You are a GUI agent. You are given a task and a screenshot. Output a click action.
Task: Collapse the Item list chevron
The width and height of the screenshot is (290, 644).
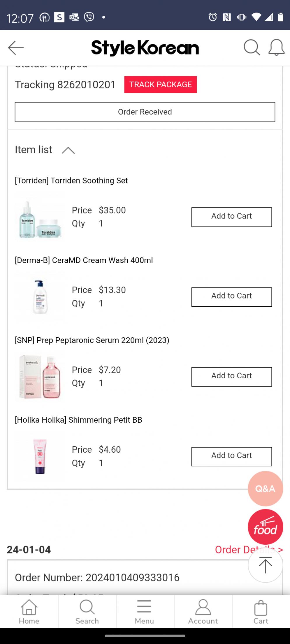[x=68, y=150]
